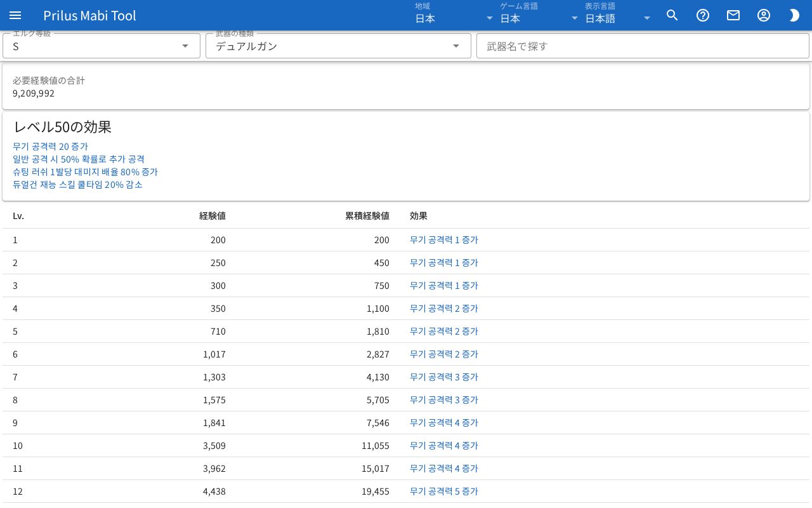Expand the 武器の種類 dropdown showing デュアルガン

click(x=338, y=46)
